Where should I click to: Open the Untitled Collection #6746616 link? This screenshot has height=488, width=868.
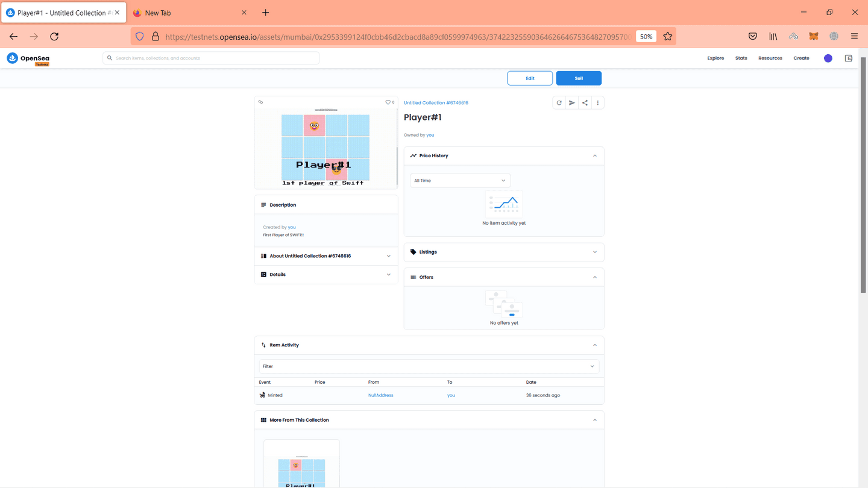[436, 103]
